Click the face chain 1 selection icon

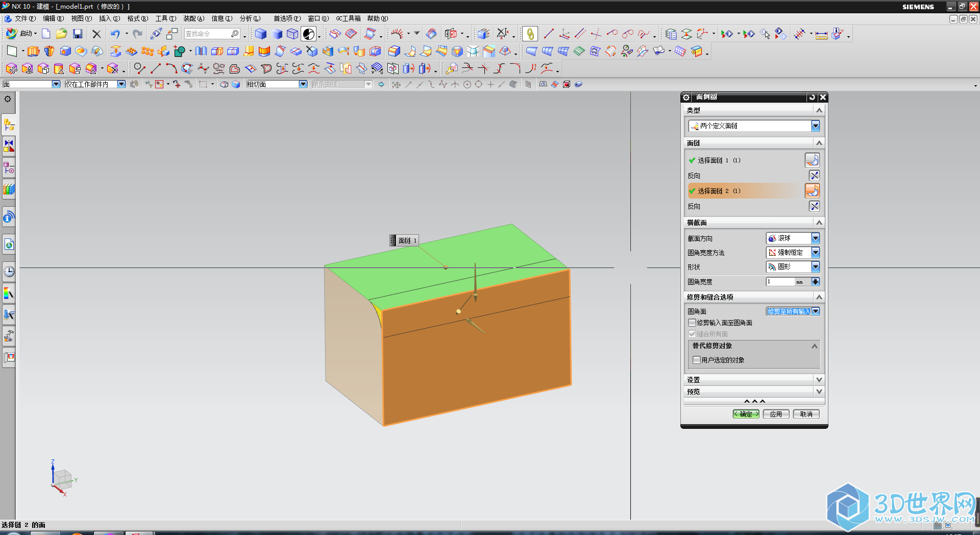[812, 160]
